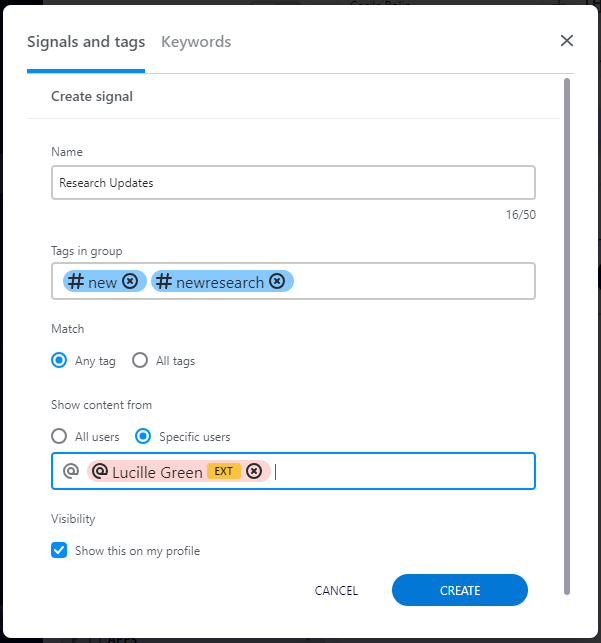Select the All tags match option
The height and width of the screenshot is (643, 601).
coord(140,360)
